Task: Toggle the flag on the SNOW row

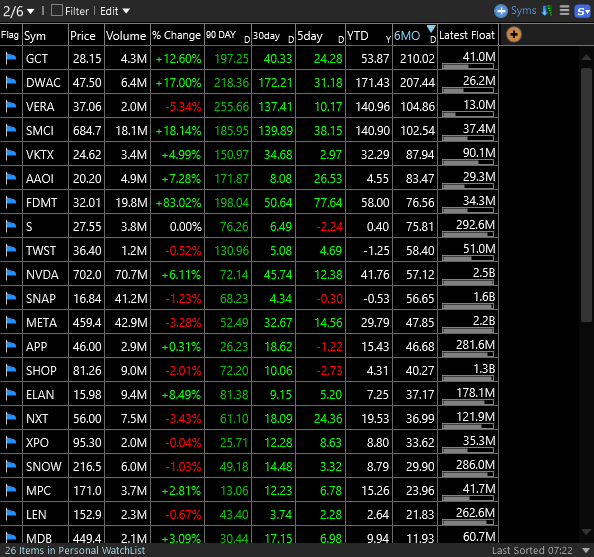Action: (11, 466)
